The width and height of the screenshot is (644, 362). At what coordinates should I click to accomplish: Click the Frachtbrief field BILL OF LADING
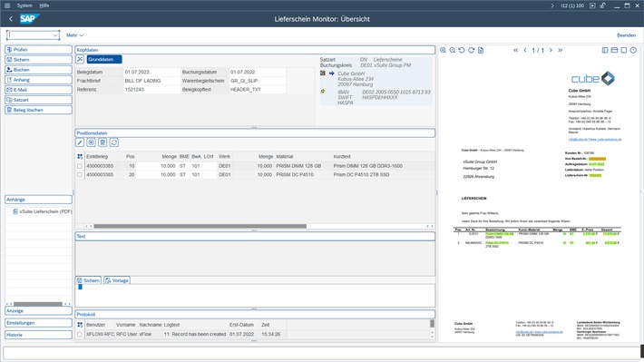coord(151,81)
